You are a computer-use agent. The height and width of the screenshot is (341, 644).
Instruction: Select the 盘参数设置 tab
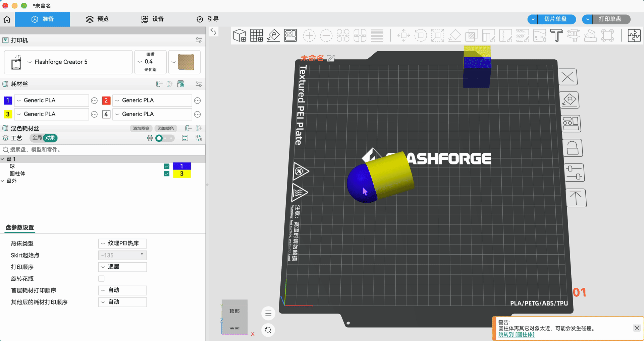click(20, 227)
